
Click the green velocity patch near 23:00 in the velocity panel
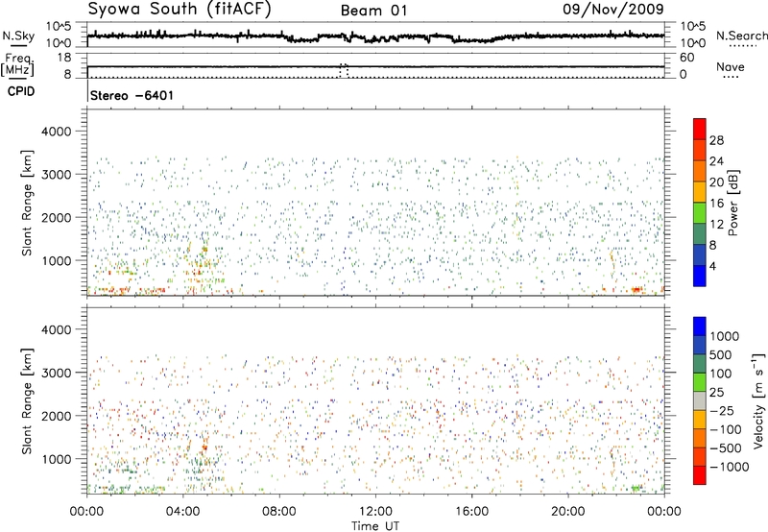(636, 488)
